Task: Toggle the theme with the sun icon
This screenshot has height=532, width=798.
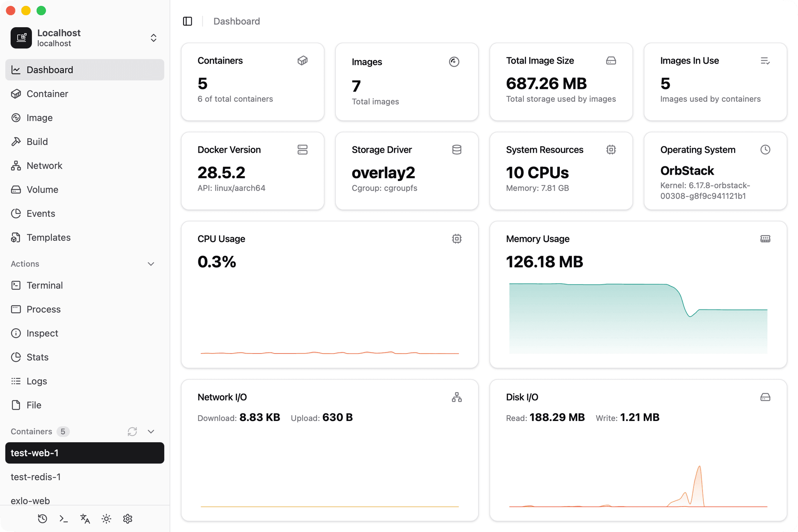Action: (106, 519)
